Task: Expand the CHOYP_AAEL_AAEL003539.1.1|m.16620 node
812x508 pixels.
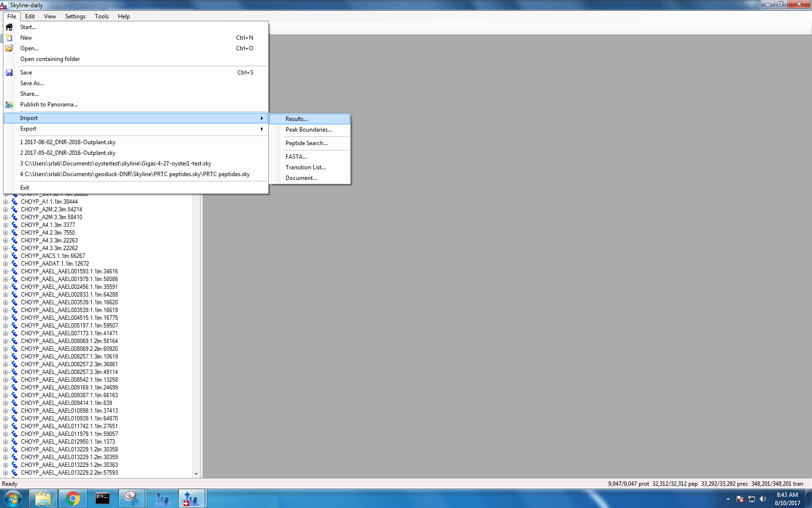Action: 6,302
